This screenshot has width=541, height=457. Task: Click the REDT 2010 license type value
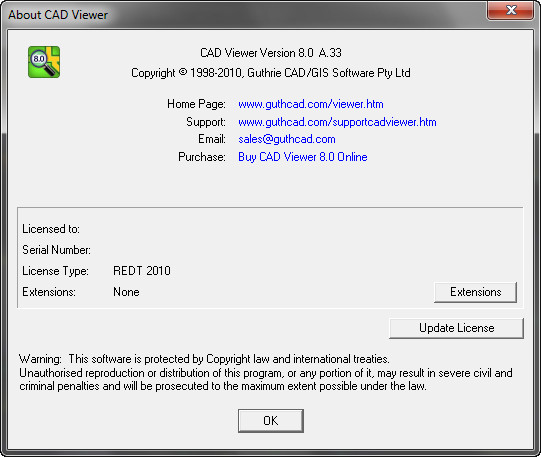142,271
